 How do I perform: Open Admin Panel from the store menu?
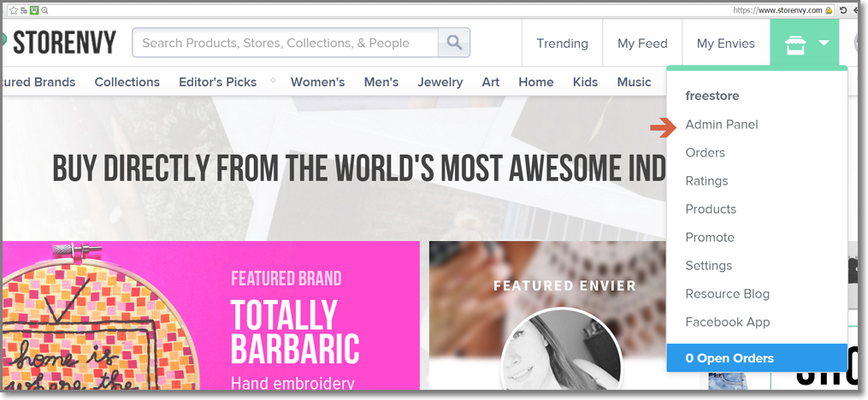click(721, 125)
